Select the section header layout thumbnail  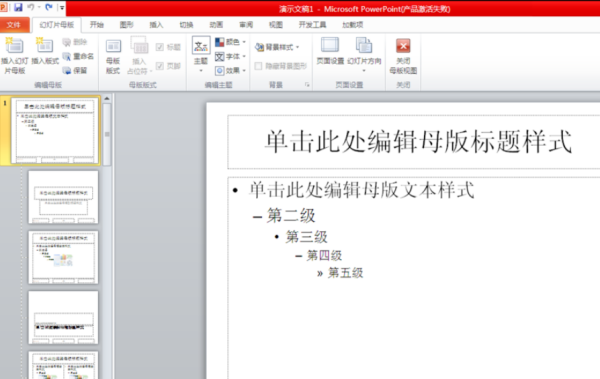pyautogui.click(x=63, y=317)
